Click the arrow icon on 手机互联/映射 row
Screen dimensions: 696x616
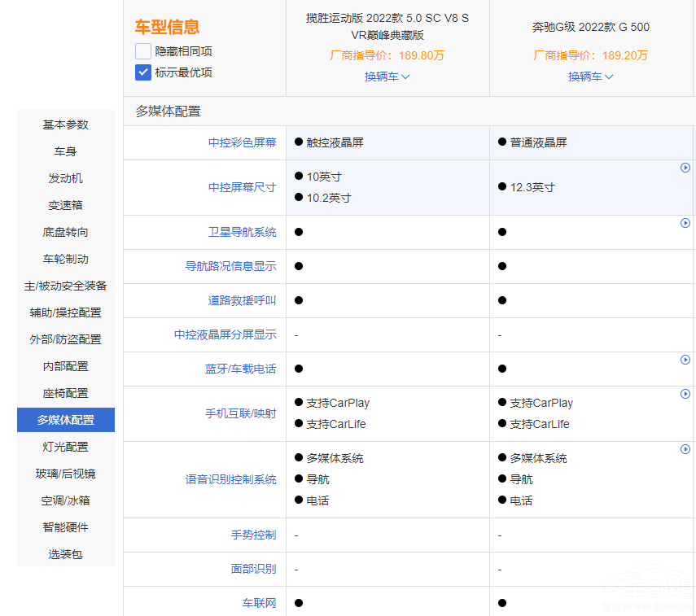tap(685, 394)
